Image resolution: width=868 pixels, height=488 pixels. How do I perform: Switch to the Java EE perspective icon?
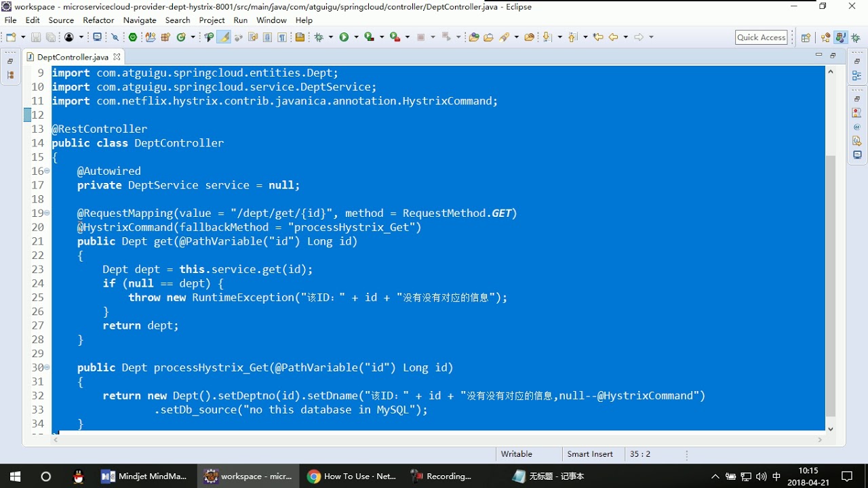(825, 37)
